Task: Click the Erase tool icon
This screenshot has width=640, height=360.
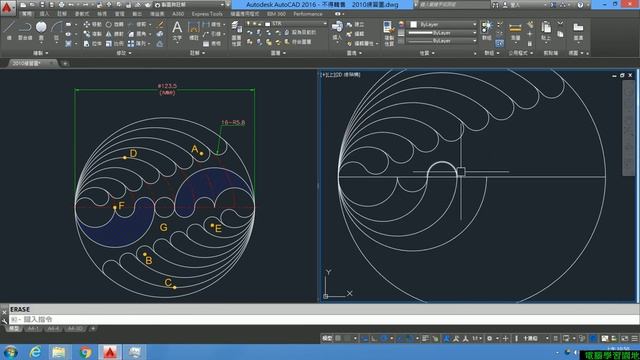Action: 161,25
